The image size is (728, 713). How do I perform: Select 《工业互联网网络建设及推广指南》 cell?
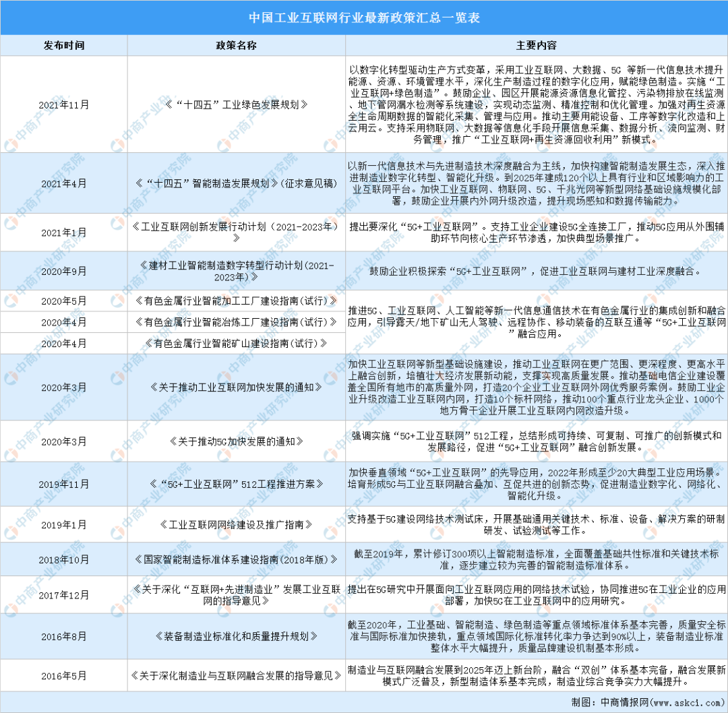click(x=236, y=525)
